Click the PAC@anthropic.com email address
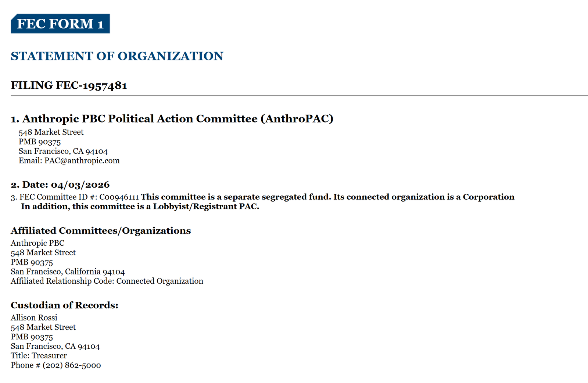The height and width of the screenshot is (383, 588). (82, 161)
